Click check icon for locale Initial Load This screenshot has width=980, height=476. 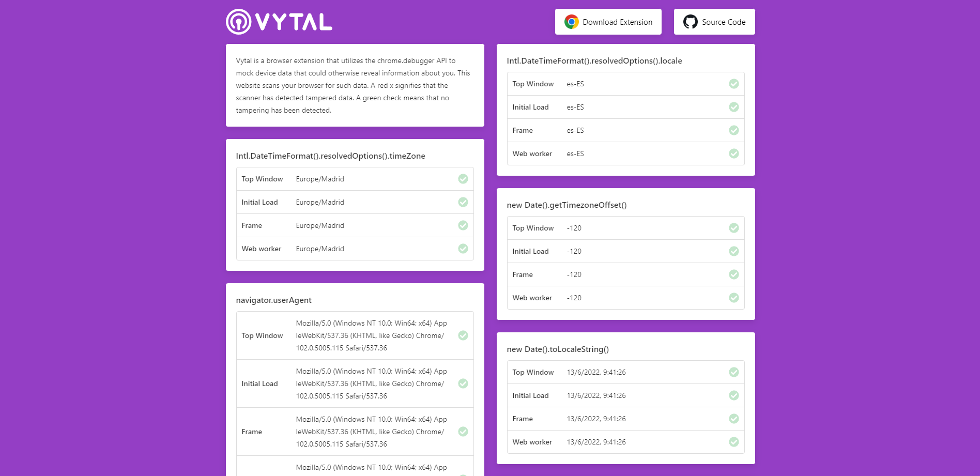point(734,107)
